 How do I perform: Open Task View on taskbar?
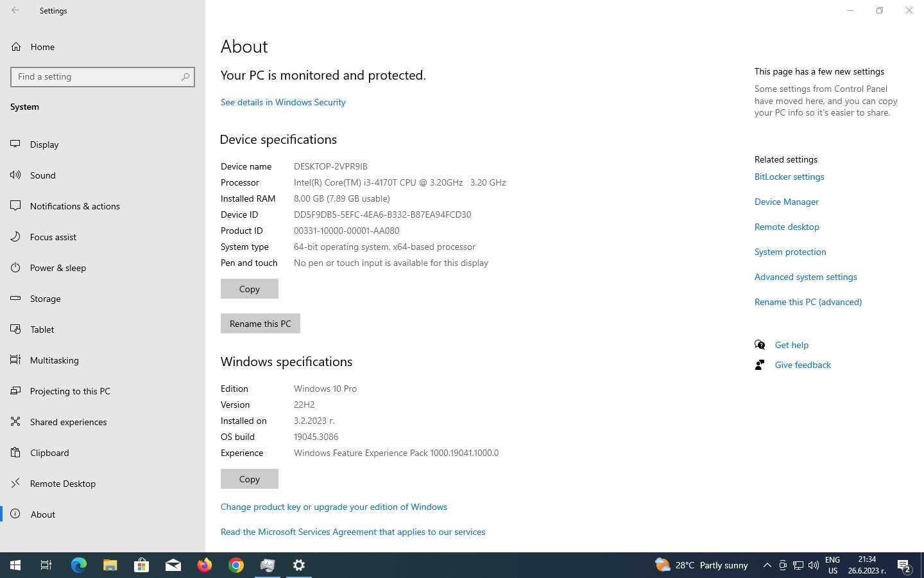click(x=46, y=565)
